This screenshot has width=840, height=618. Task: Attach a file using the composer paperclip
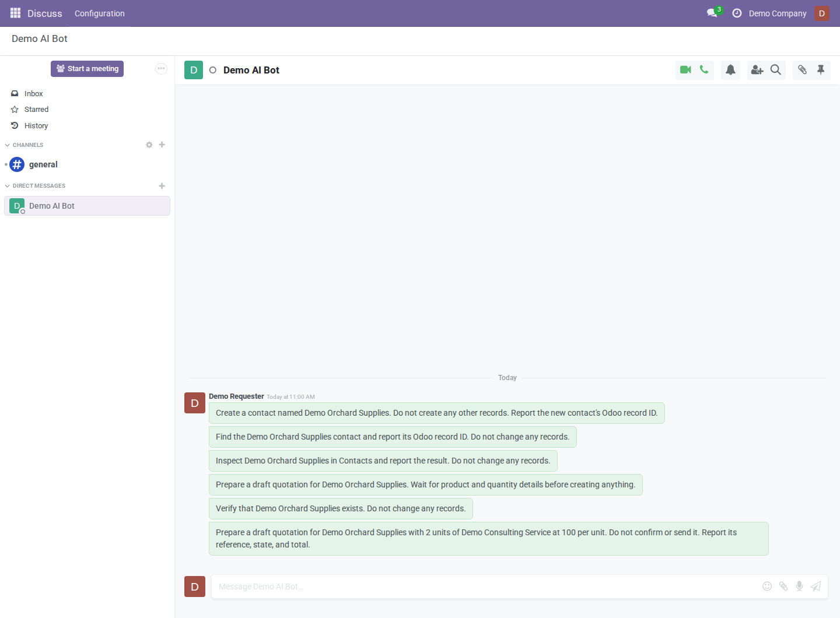coord(783,587)
